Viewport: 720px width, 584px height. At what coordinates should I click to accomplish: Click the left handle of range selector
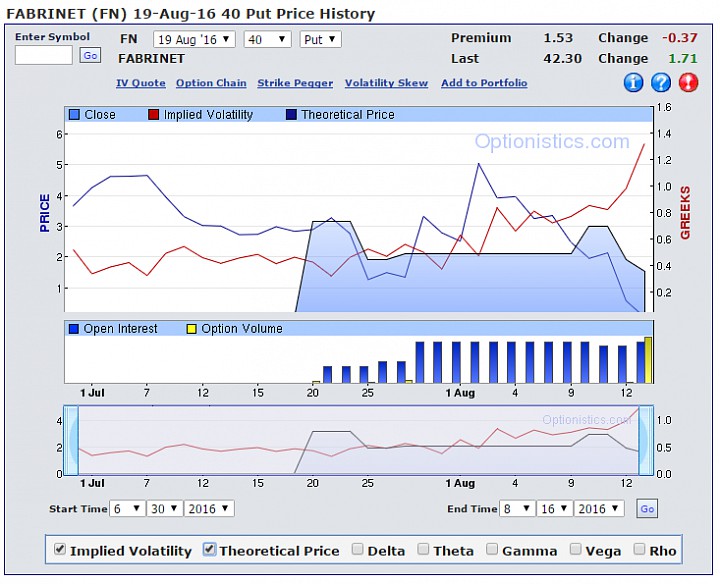[71, 440]
